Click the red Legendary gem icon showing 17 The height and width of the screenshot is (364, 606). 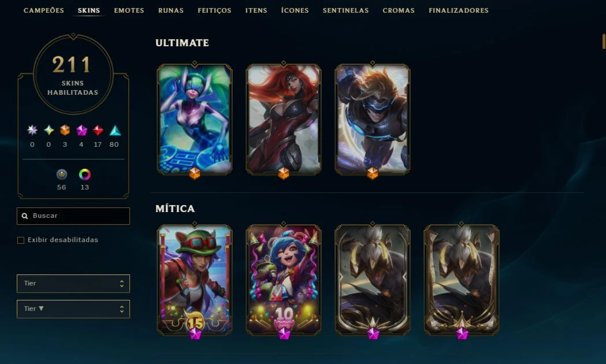pyautogui.click(x=98, y=130)
